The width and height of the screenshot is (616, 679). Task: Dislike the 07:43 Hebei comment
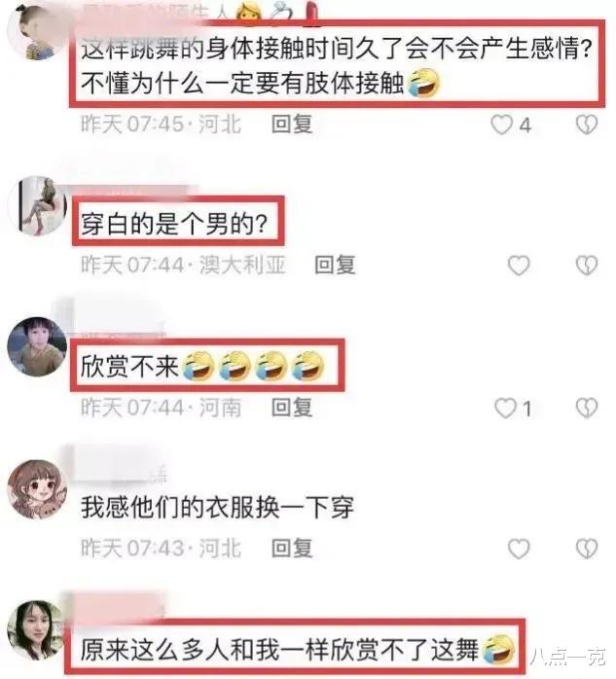[x=587, y=549]
